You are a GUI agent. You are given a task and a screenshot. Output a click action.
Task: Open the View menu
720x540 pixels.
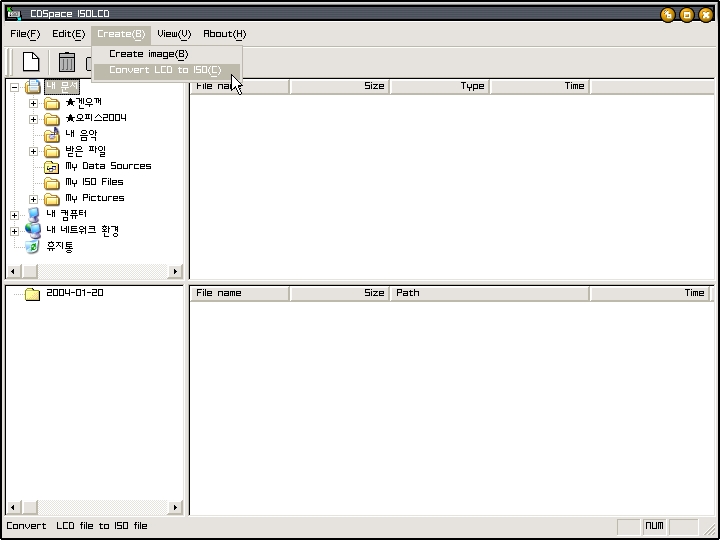(x=174, y=34)
